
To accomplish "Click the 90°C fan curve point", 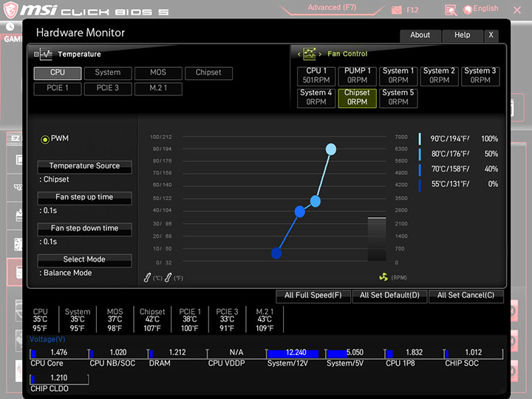I will (x=331, y=149).
